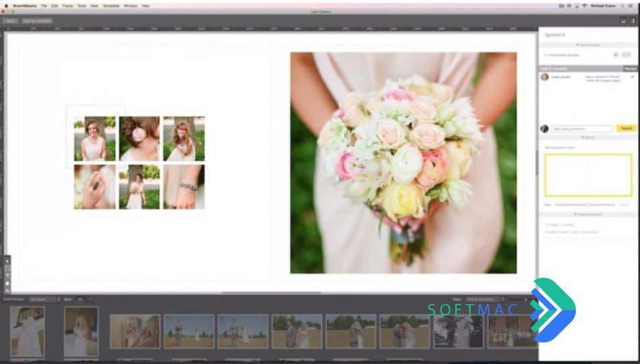
Task: Open the Templates menu
Action: coord(111,6)
